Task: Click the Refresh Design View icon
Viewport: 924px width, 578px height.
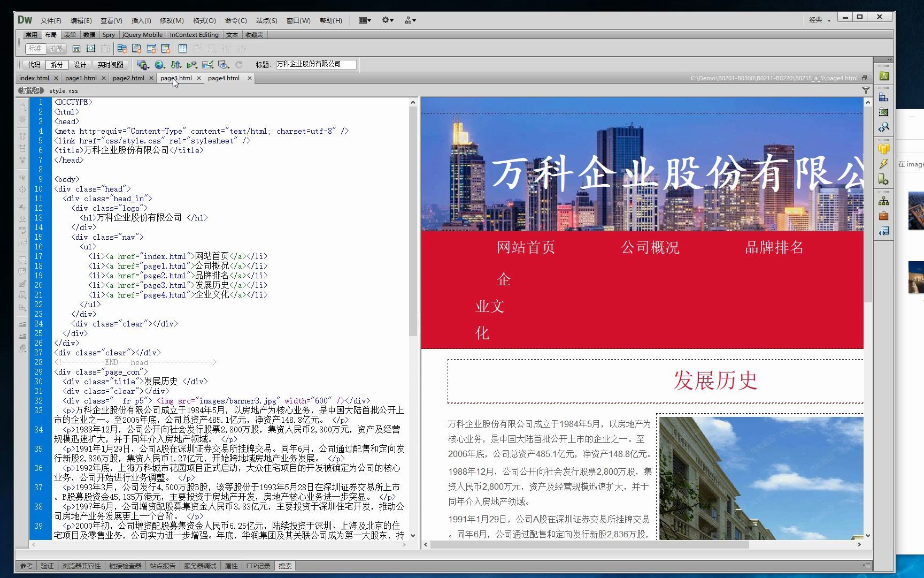Action: click(x=239, y=65)
